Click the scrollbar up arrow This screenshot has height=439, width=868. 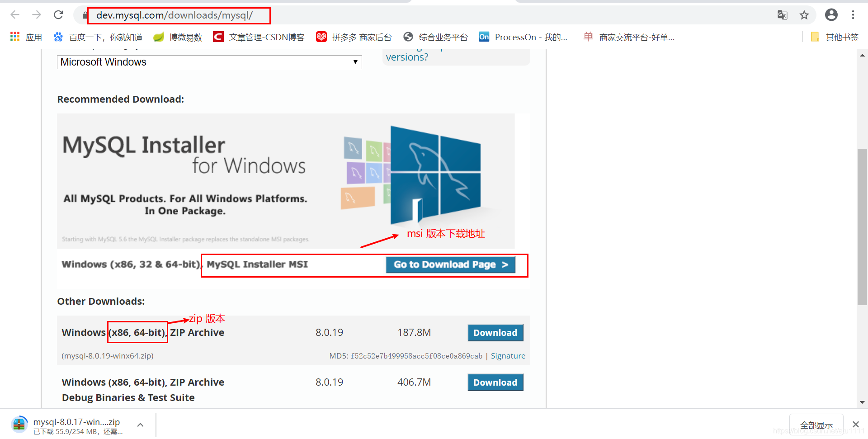(862, 55)
